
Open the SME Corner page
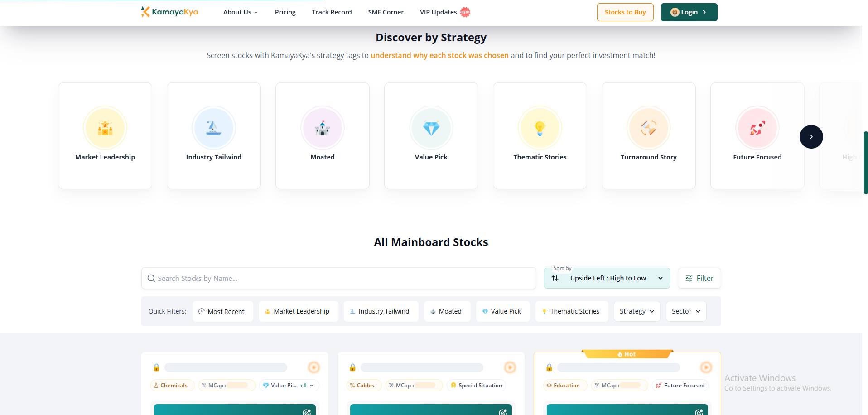[x=386, y=12]
